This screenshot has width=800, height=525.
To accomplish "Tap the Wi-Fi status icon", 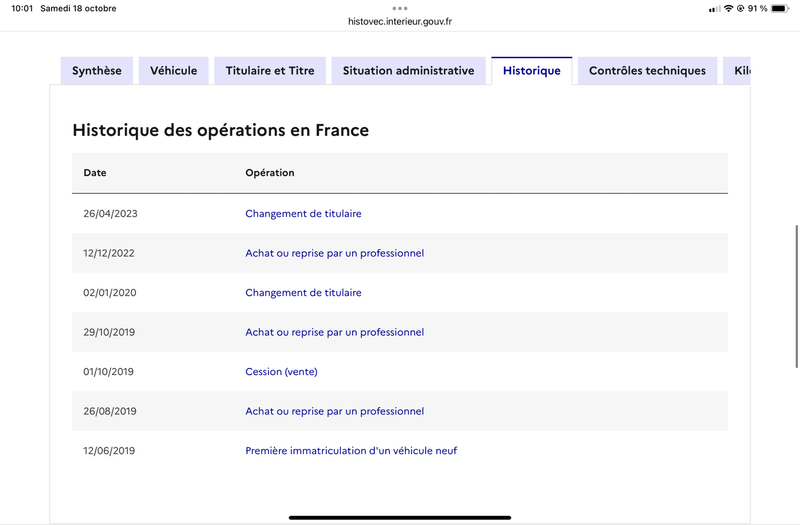I will tap(728, 8).
